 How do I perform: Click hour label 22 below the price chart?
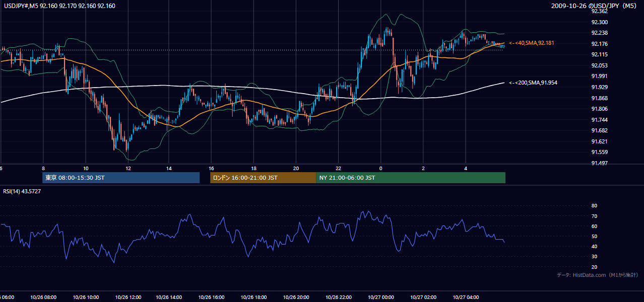(x=339, y=168)
